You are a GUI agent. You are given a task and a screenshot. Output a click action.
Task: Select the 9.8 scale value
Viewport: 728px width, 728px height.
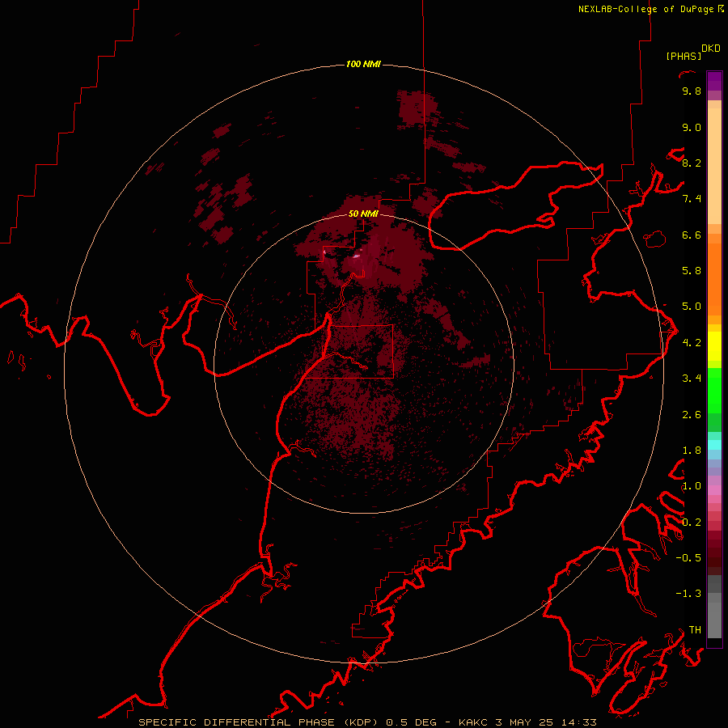(692, 91)
